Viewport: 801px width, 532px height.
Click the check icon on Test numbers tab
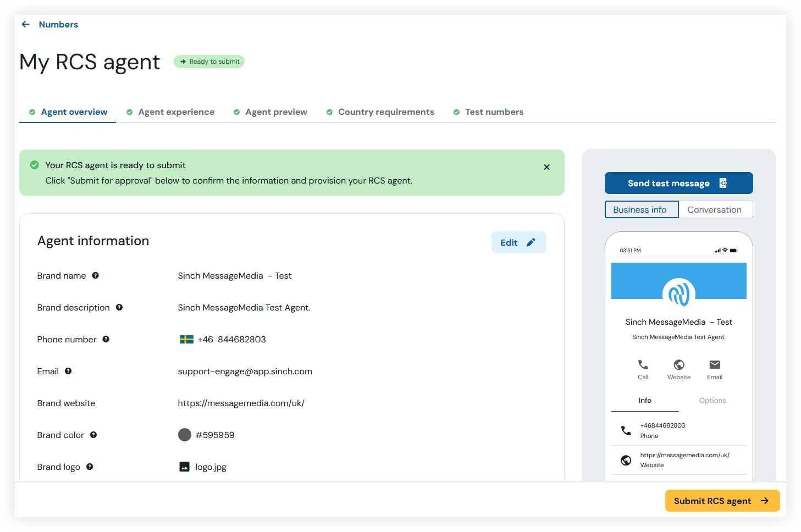456,112
